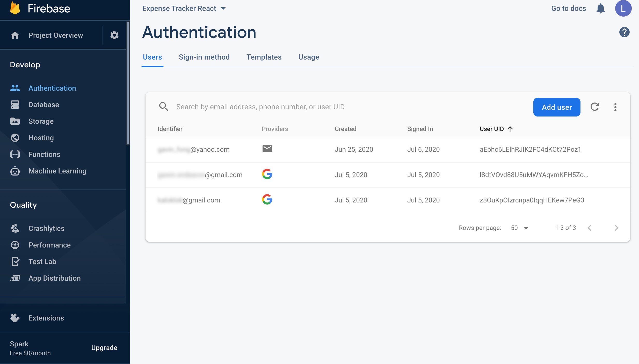This screenshot has width=639, height=364.
Task: Click the Crashlytics sidebar icon
Action: coord(15,228)
